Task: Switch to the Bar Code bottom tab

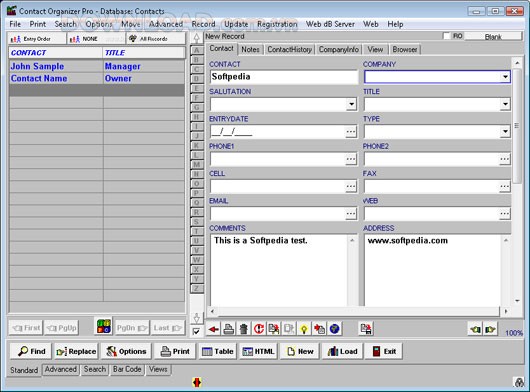Action: click(x=127, y=369)
